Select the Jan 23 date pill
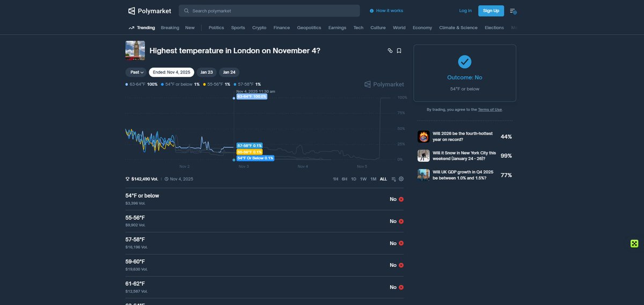This screenshot has height=305, width=644. (207, 72)
